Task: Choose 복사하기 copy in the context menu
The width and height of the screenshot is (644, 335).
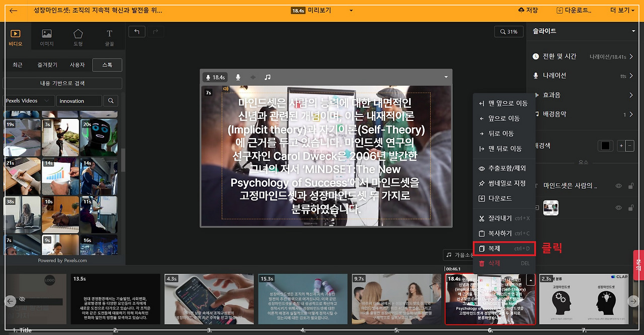Action: pos(504,233)
